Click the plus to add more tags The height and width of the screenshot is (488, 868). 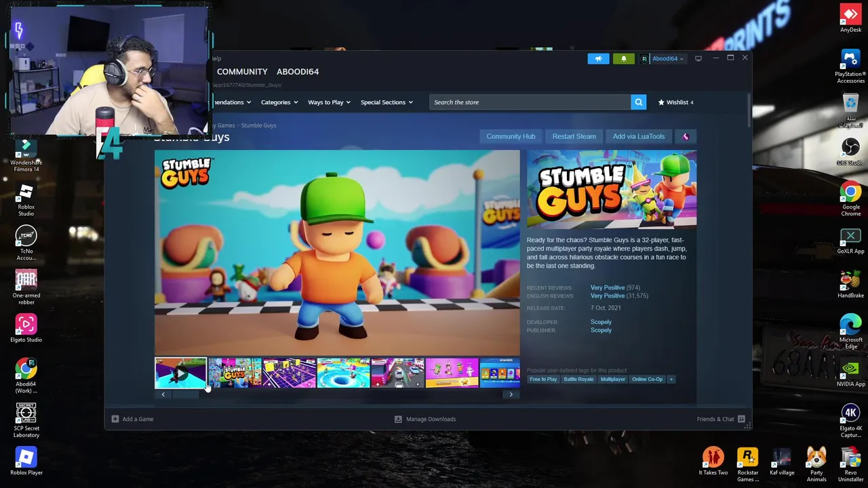point(671,380)
